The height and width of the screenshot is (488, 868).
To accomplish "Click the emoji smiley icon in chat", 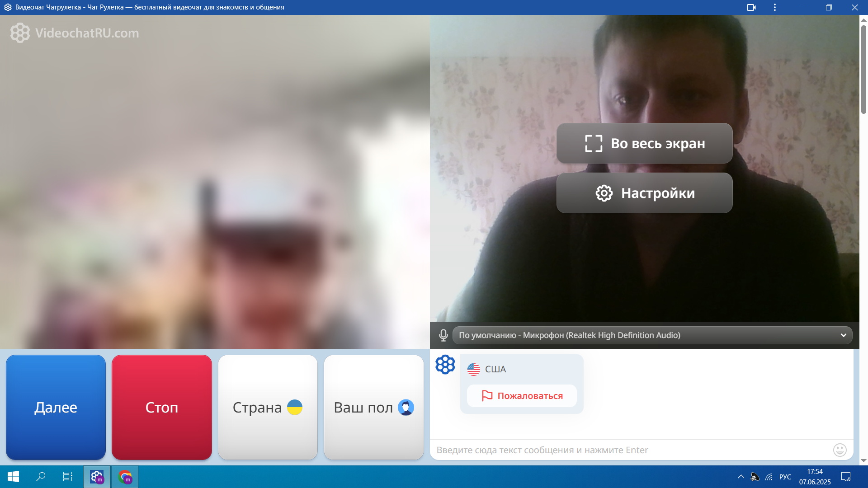I will [840, 450].
